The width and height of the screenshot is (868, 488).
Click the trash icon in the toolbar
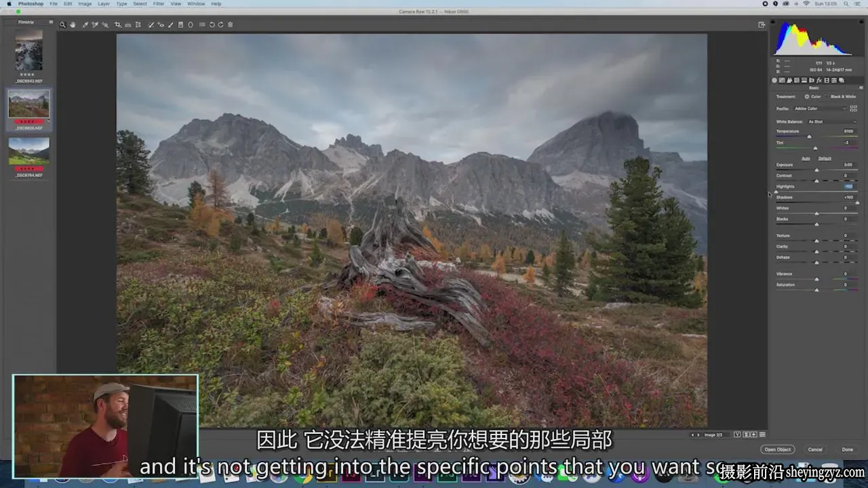coord(230,25)
